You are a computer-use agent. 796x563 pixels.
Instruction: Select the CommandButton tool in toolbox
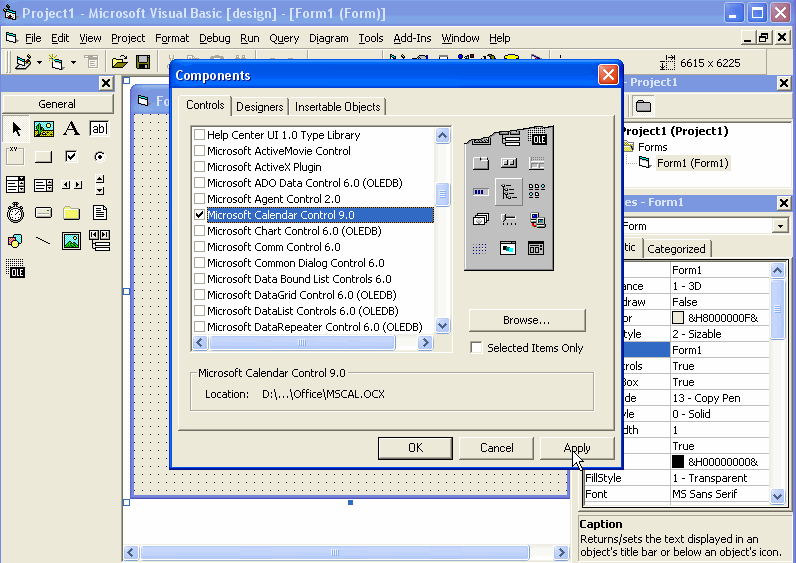point(44,156)
